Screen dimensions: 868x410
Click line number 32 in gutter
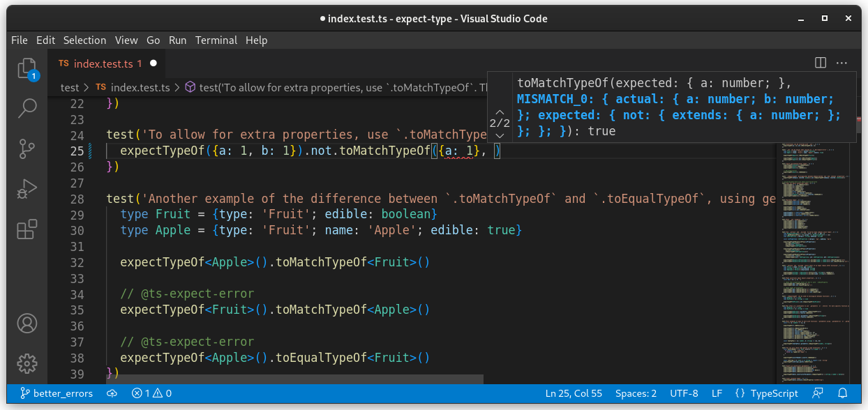77,262
